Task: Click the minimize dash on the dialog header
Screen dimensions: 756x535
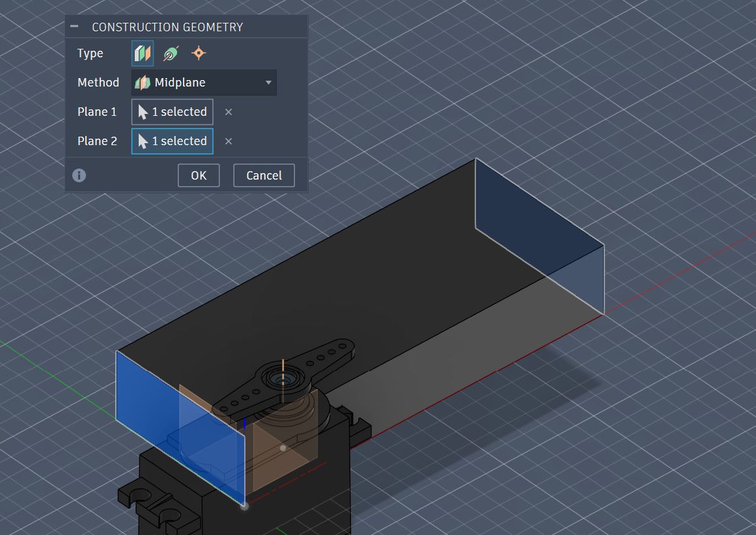Action: click(74, 27)
